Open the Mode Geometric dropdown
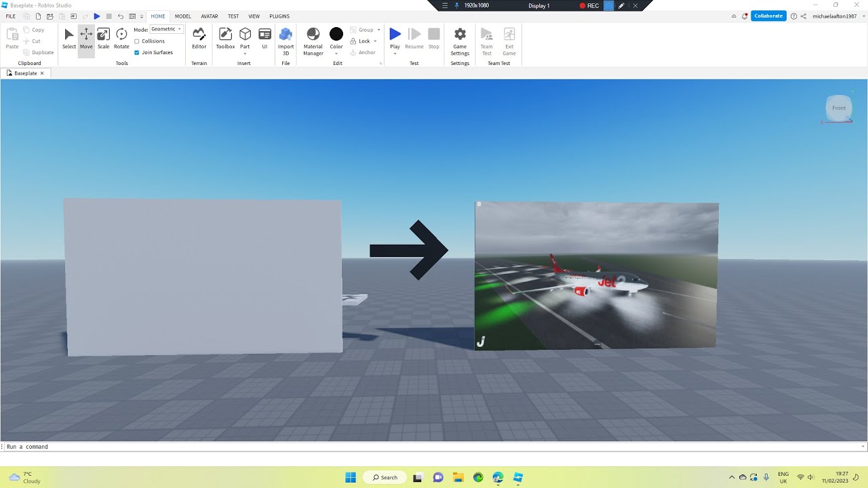Screen dimensions: 868x488 pos(166,29)
